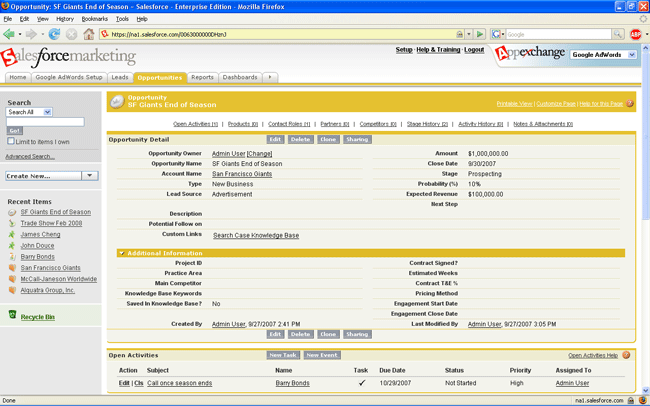Open the History menu
650x406 pixels.
tap(65, 19)
